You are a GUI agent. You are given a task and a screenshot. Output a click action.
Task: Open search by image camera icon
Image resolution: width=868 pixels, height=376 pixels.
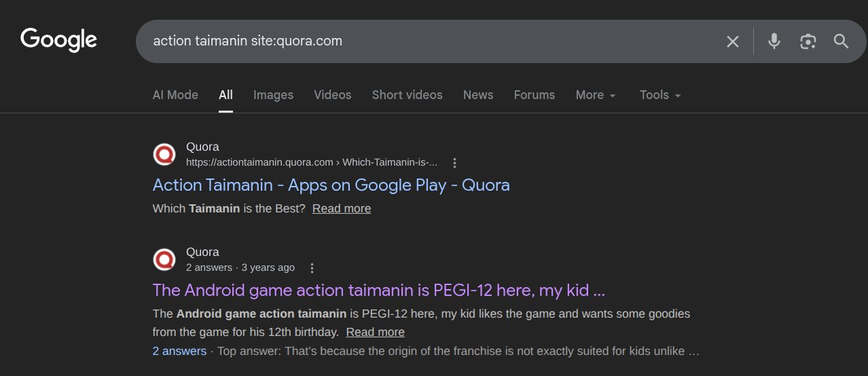[x=808, y=41]
